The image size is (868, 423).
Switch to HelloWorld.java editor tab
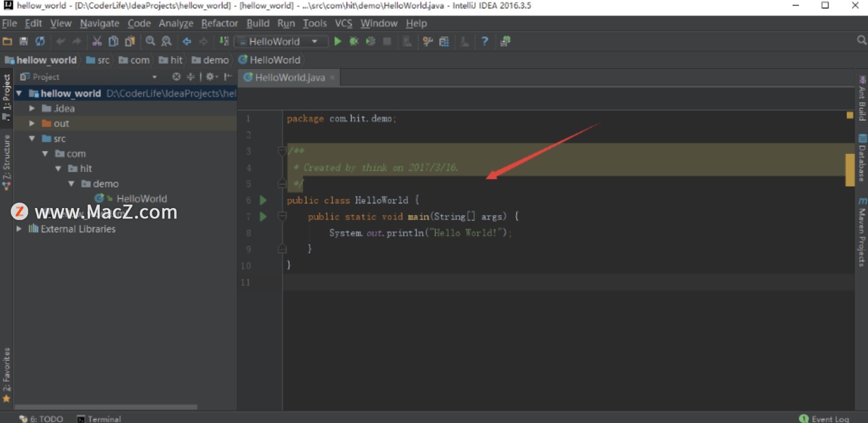click(290, 78)
